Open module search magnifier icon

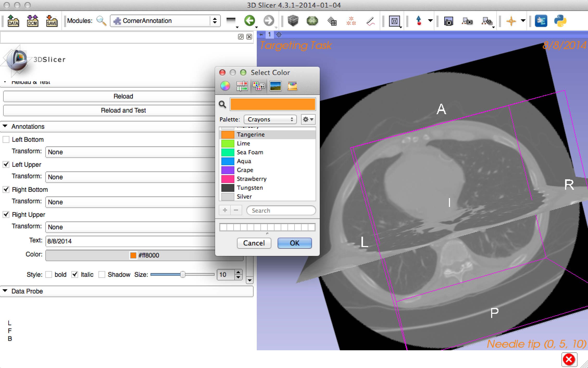click(101, 21)
